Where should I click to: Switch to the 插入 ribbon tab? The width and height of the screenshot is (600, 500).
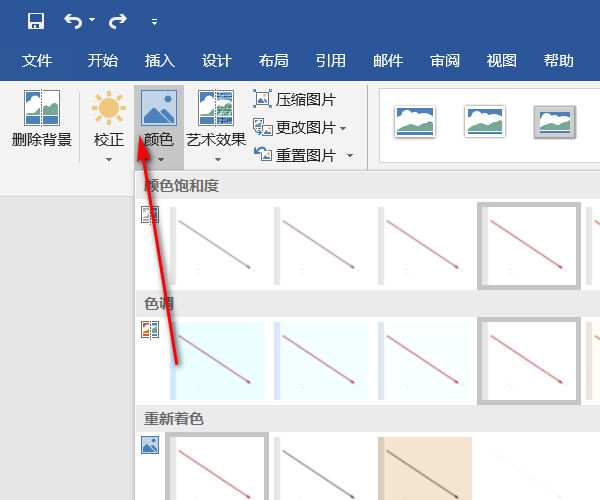[x=160, y=60]
